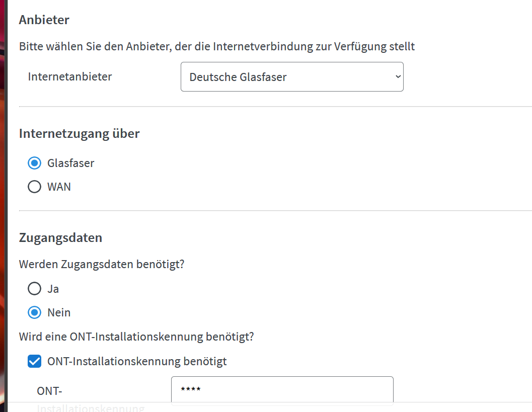This screenshot has width=532, height=412.
Task: Select the WAN radio button
Action: pos(34,187)
